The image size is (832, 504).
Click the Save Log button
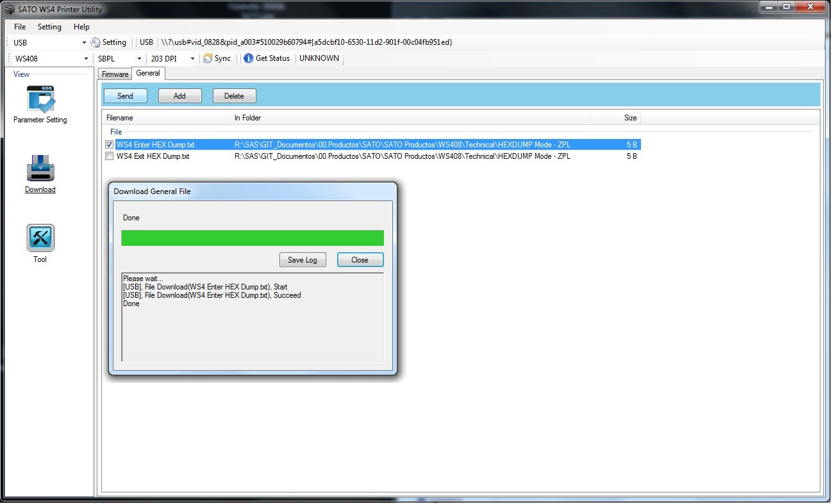(x=303, y=260)
